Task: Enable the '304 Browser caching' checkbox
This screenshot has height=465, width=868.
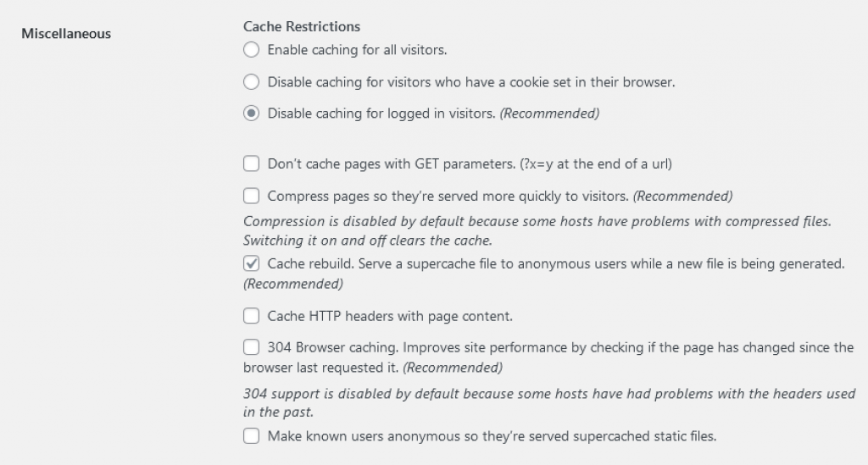Action: coord(251,347)
